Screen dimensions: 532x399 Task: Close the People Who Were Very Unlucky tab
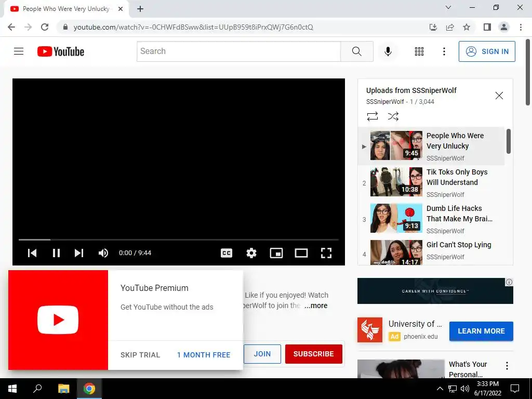pos(121,9)
